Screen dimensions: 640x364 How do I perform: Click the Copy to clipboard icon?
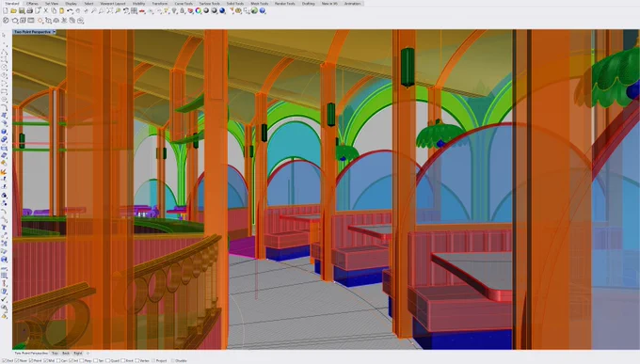point(54,10)
